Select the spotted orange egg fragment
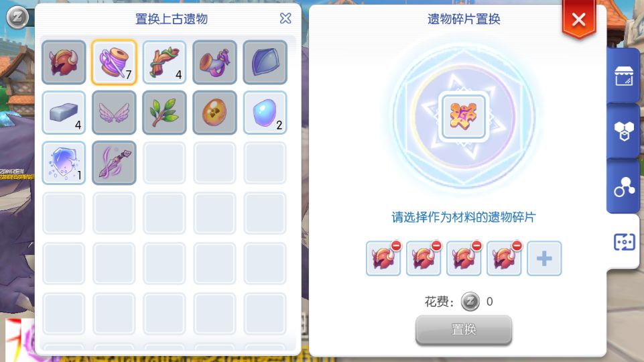The width and height of the screenshot is (644, 362). coord(214,113)
